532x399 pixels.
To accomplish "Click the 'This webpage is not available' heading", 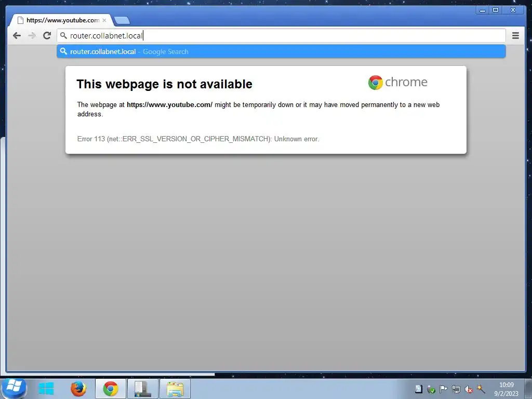I will pyautogui.click(x=165, y=84).
